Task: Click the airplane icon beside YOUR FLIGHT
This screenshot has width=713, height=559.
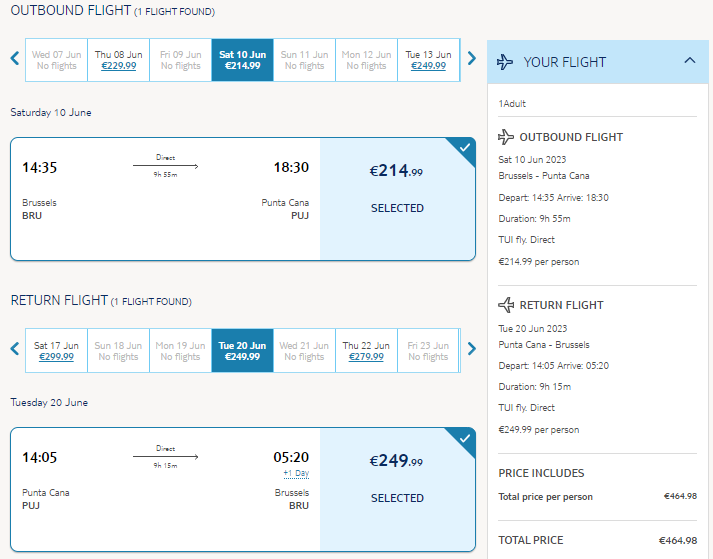Action: (x=505, y=62)
